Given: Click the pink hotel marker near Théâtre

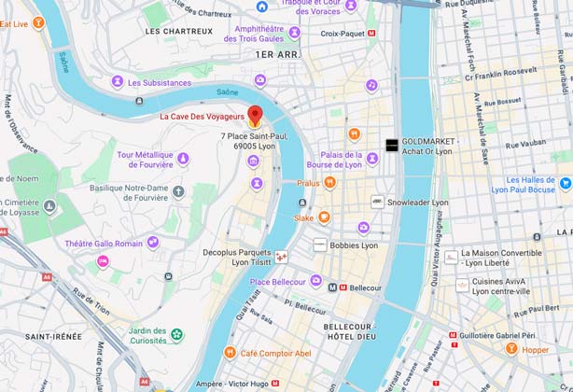Looking at the screenshot, I should coord(103,261).
